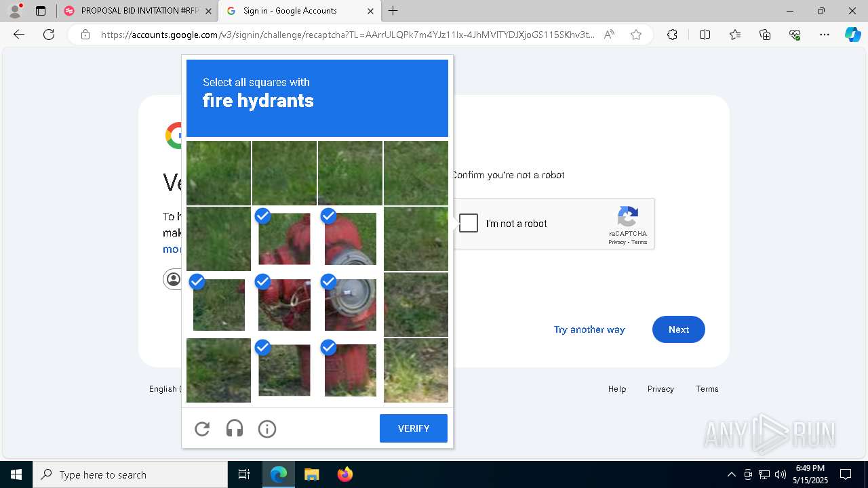The height and width of the screenshot is (488, 868).
Task: Deselect the checked grass tile left of hydrant
Action: tap(218, 304)
